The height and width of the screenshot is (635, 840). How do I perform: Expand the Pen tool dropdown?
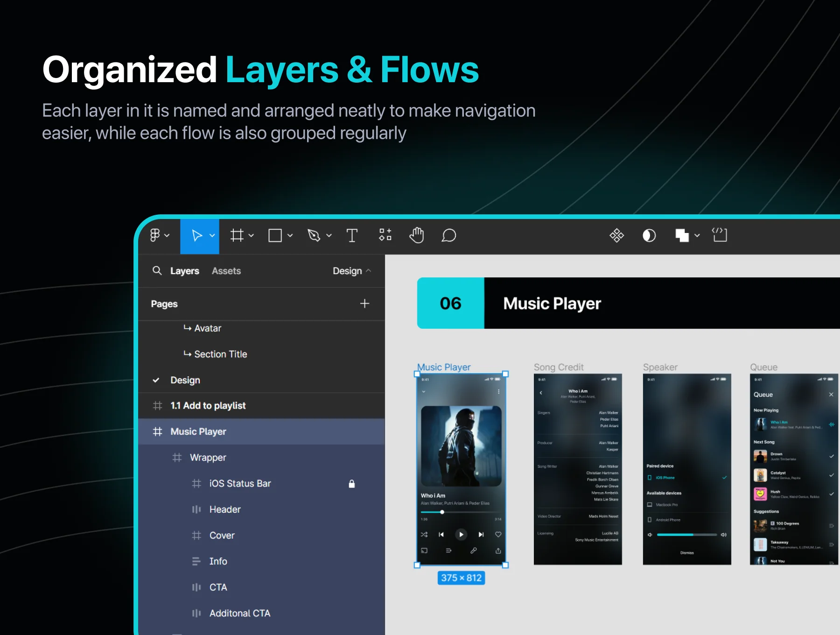pos(329,235)
